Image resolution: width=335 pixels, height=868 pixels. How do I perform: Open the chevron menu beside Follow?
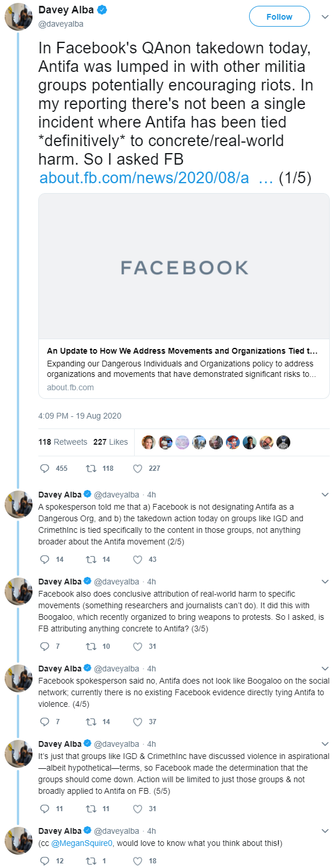point(325,17)
